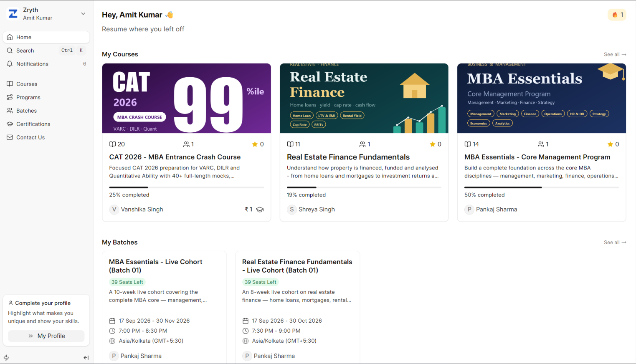Click 39 Seats Left tag on MBA Essentials batch

[127, 282]
